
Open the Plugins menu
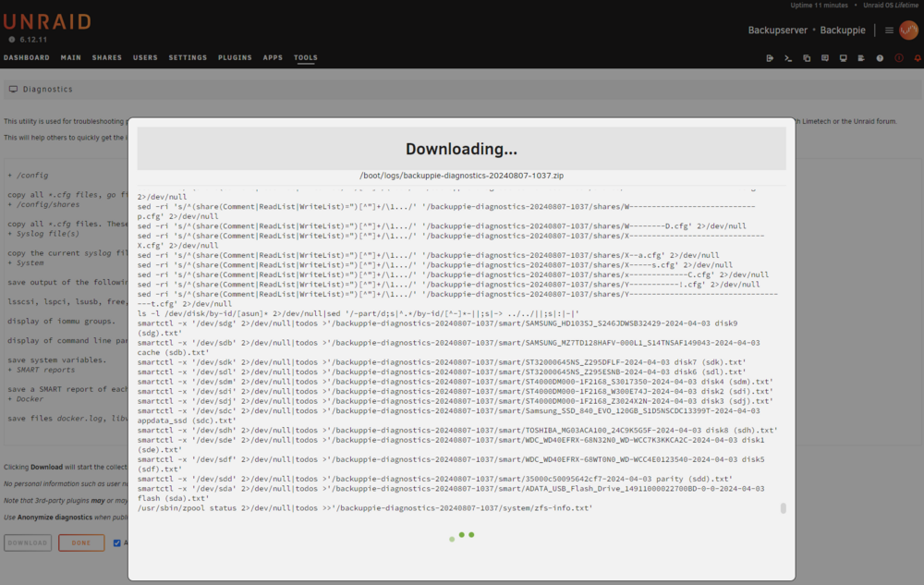tap(235, 57)
